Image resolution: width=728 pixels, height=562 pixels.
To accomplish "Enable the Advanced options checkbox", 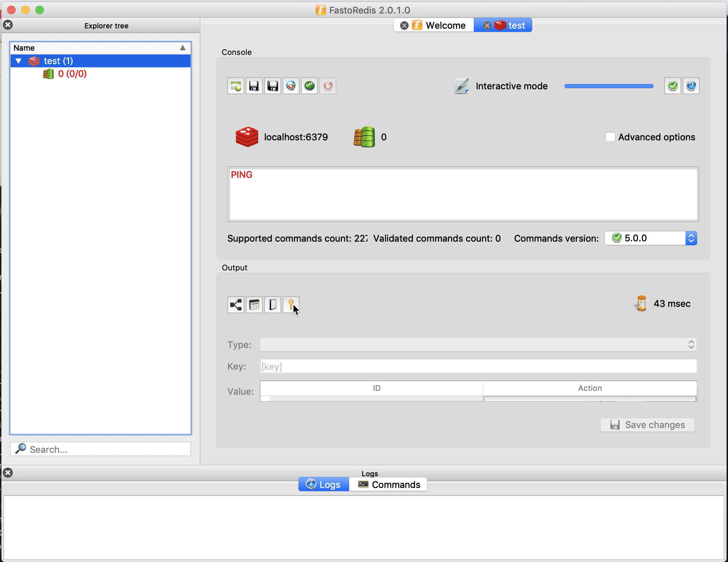I will [610, 137].
